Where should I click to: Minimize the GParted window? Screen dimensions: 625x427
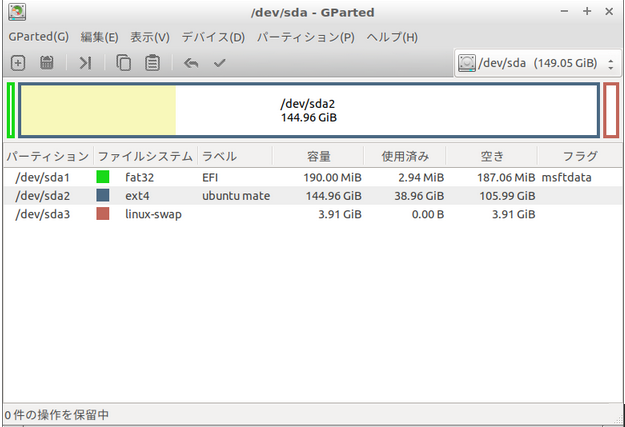point(564,12)
